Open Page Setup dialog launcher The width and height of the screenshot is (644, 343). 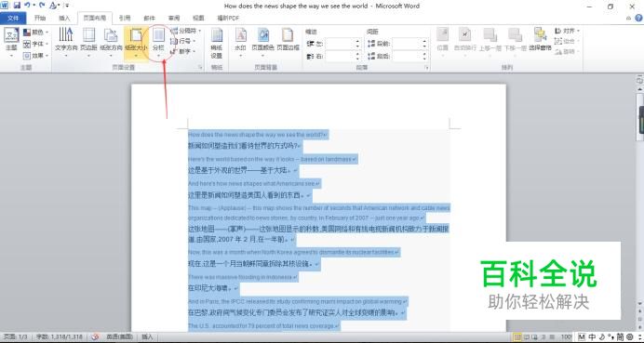(x=200, y=67)
